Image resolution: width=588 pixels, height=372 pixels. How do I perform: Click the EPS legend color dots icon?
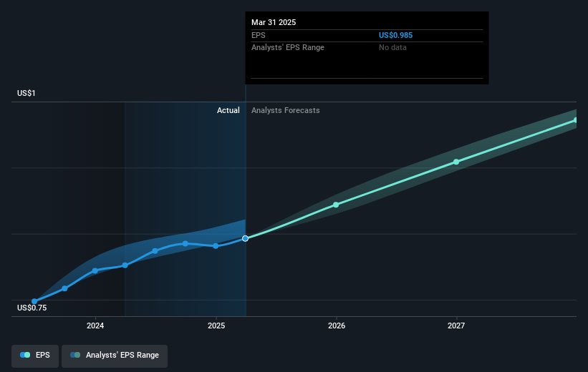pos(25,355)
